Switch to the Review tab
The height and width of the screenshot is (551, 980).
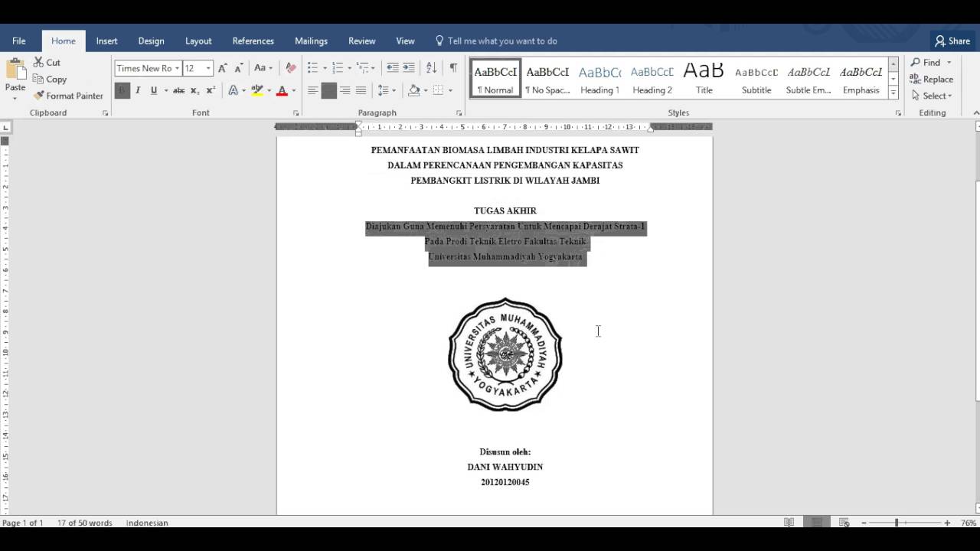point(361,41)
